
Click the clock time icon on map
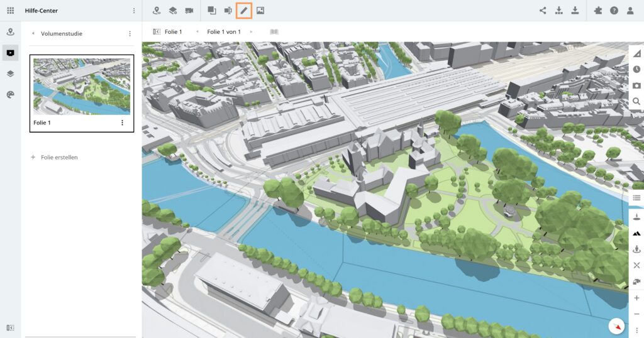[636, 69]
